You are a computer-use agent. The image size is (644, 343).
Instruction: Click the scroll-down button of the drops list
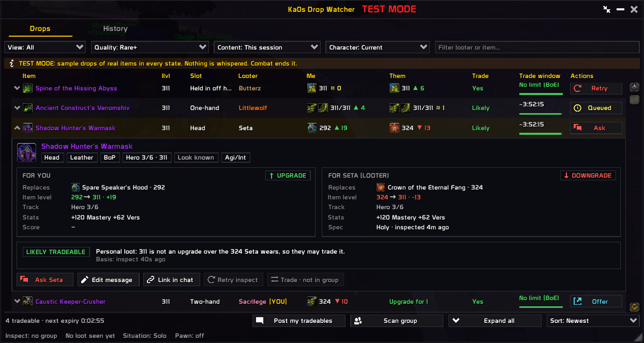[635, 307]
